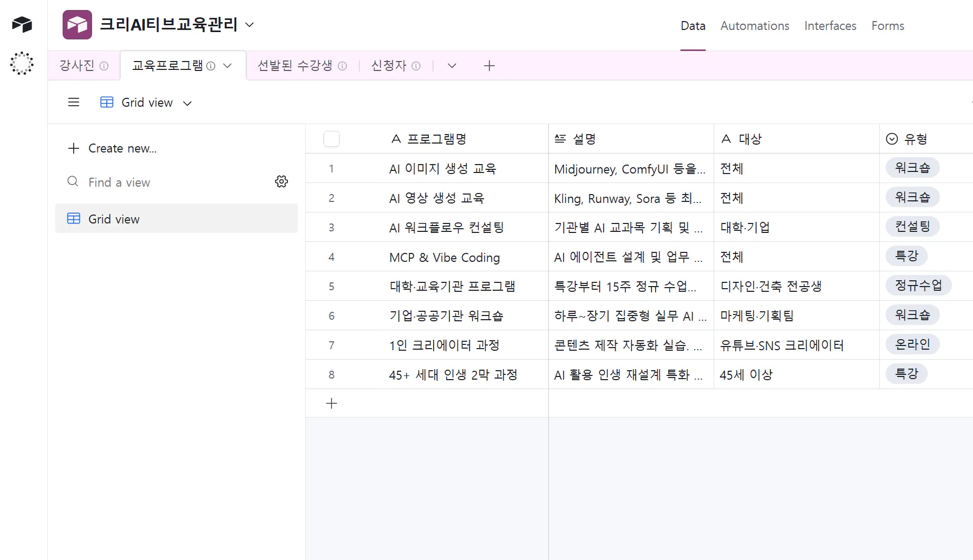
Task: Open view settings with the gear icon
Action: click(x=282, y=181)
